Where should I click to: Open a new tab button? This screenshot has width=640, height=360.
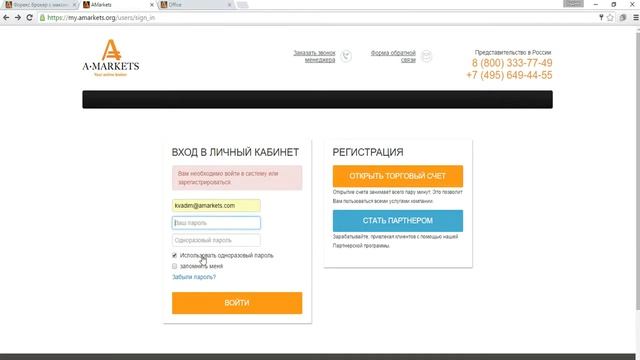pos(242,5)
